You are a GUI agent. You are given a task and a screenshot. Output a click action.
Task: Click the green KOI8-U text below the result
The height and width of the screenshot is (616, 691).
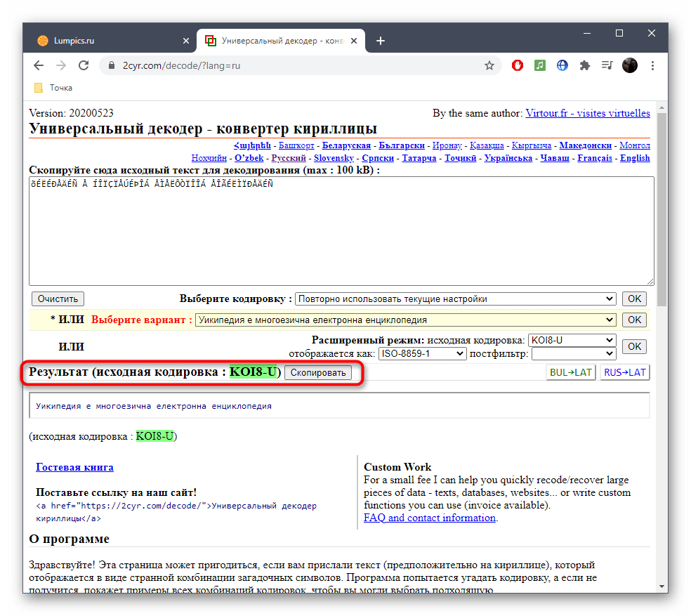click(x=154, y=436)
